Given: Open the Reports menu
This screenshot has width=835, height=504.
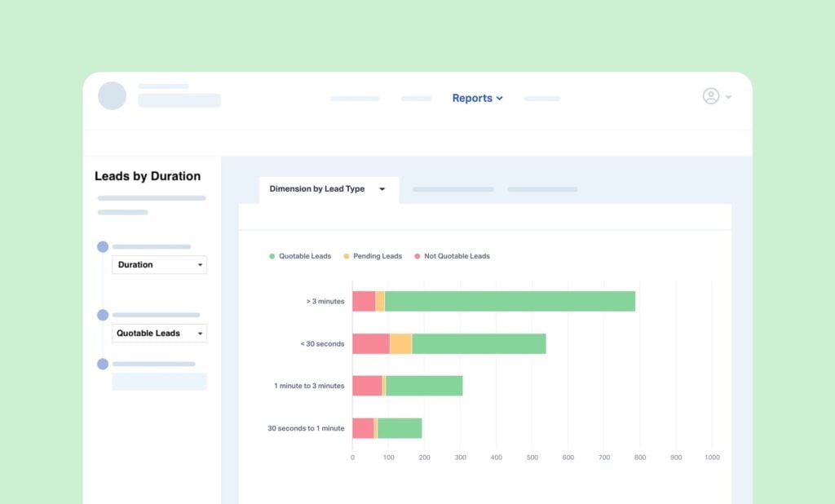Looking at the screenshot, I should click(x=477, y=98).
